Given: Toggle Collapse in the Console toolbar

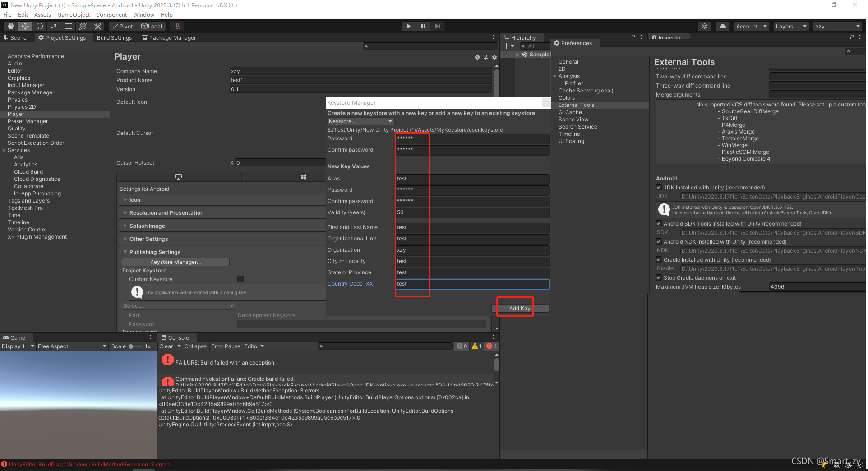Looking at the screenshot, I should 195,346.
